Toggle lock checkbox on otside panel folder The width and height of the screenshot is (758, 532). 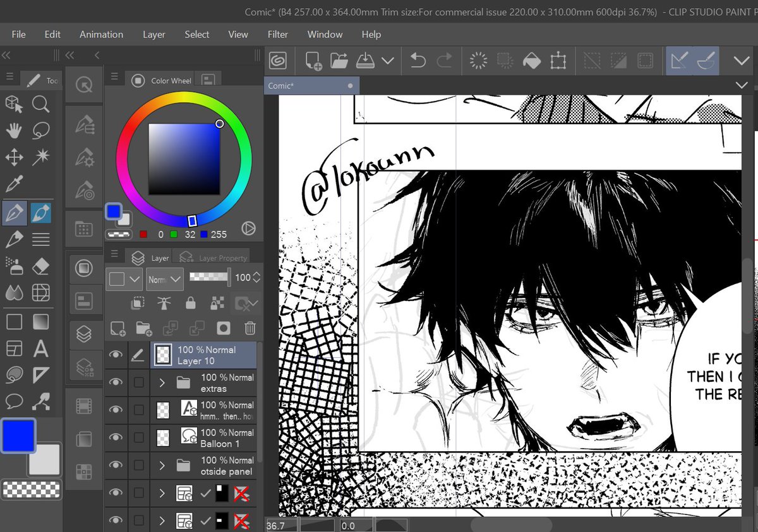pyautogui.click(x=138, y=465)
